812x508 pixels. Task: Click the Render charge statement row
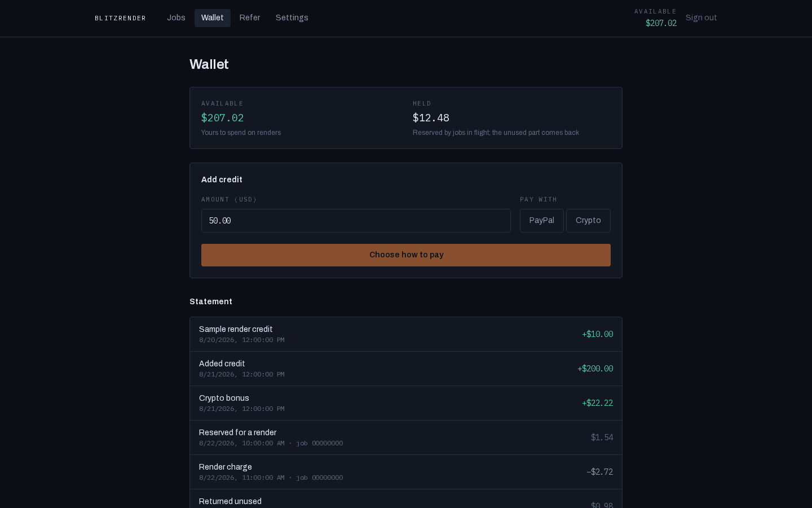[x=406, y=472]
